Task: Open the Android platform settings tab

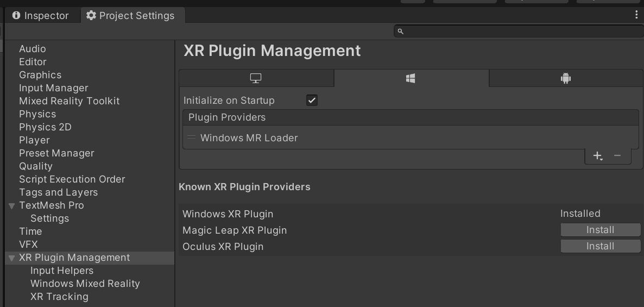Action: [x=566, y=78]
